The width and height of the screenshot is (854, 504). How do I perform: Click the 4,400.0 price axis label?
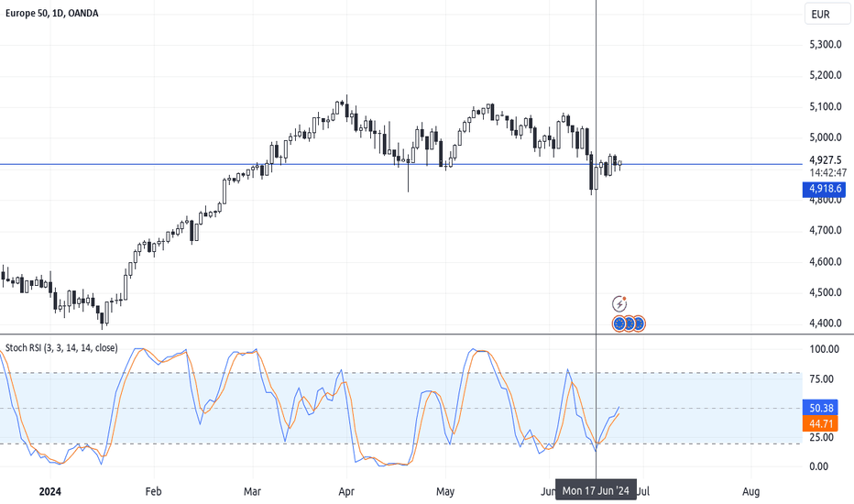point(825,323)
